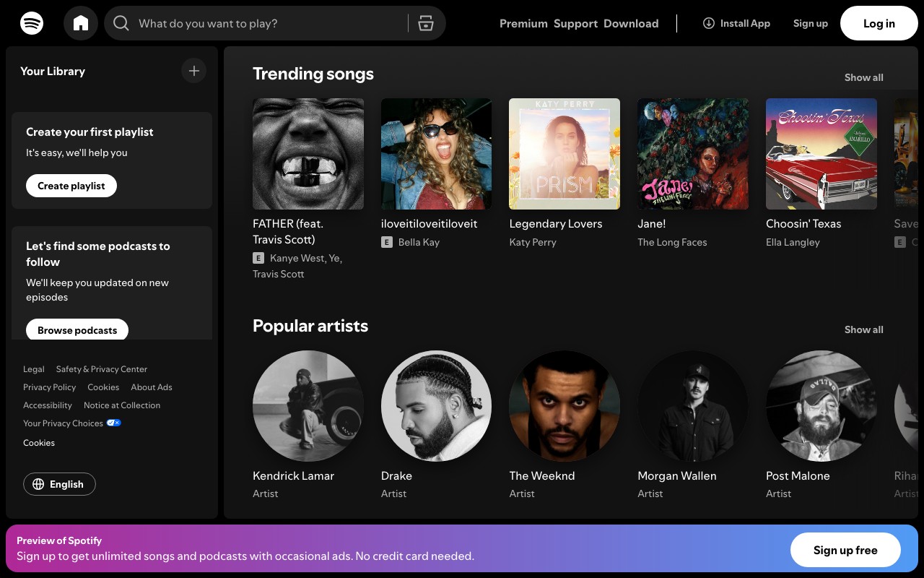Click the search input field
The image size is (924, 578).
point(253,23)
